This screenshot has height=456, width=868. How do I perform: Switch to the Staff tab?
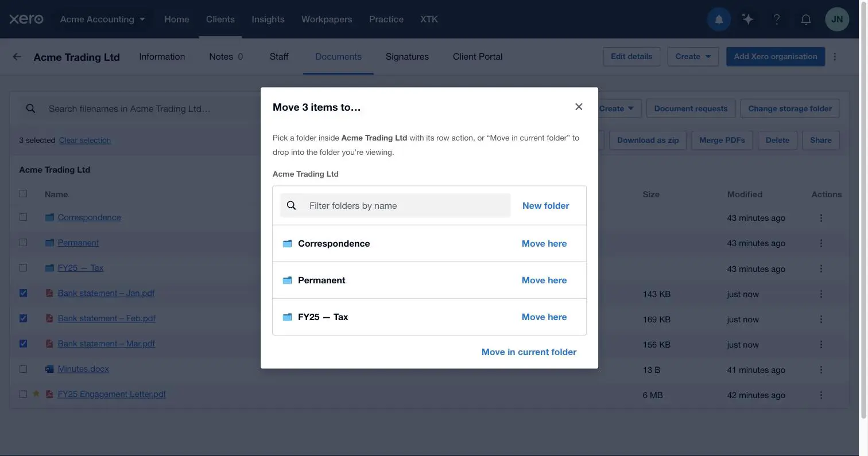coord(279,56)
